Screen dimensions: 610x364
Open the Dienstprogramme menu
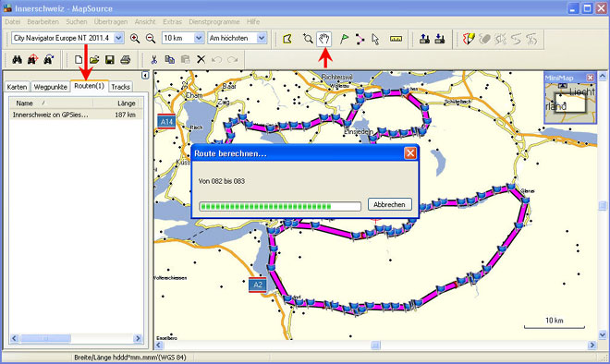214,22
